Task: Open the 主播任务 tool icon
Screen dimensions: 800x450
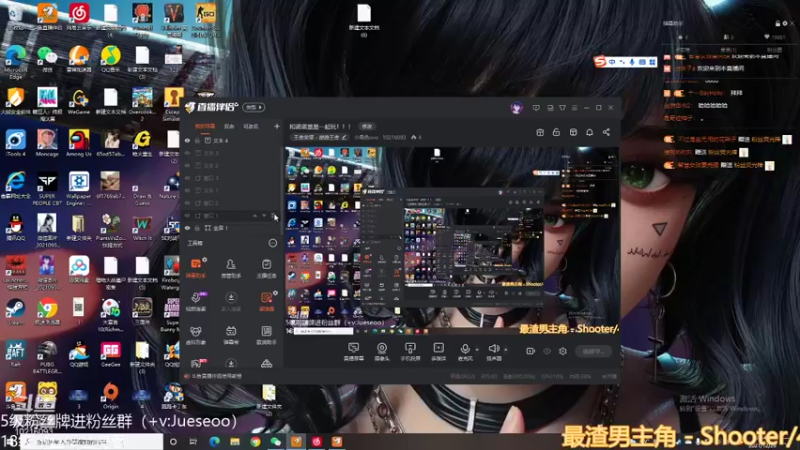Action: pos(266,268)
